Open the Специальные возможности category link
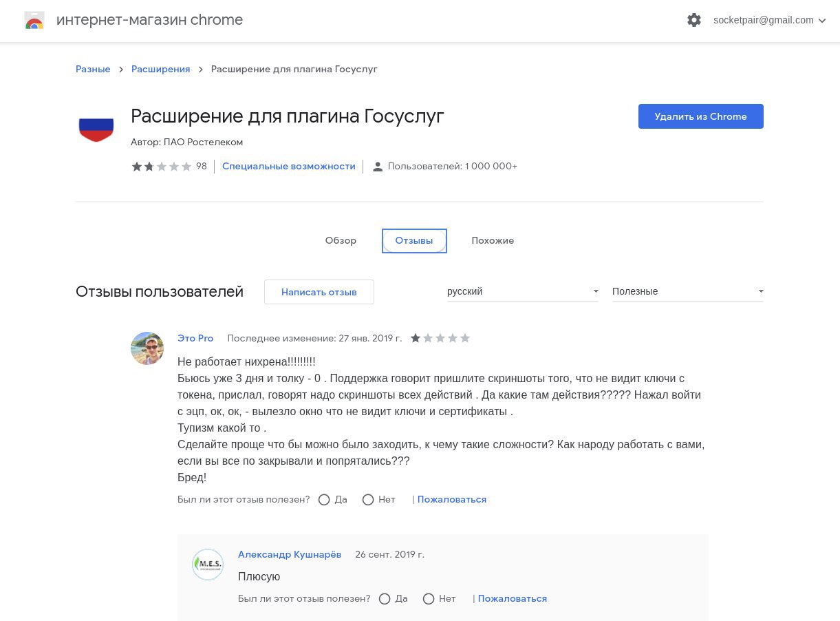The width and height of the screenshot is (840, 621). click(289, 167)
